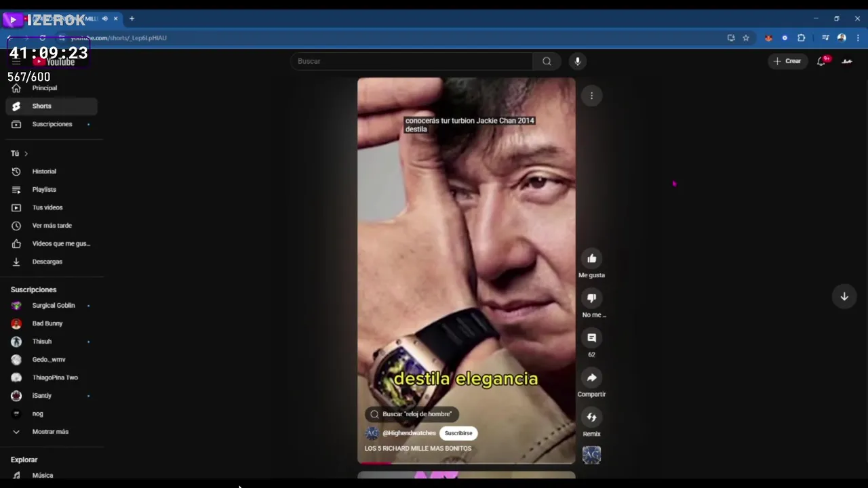
Task: Activate voice search microphone
Action: point(577,61)
